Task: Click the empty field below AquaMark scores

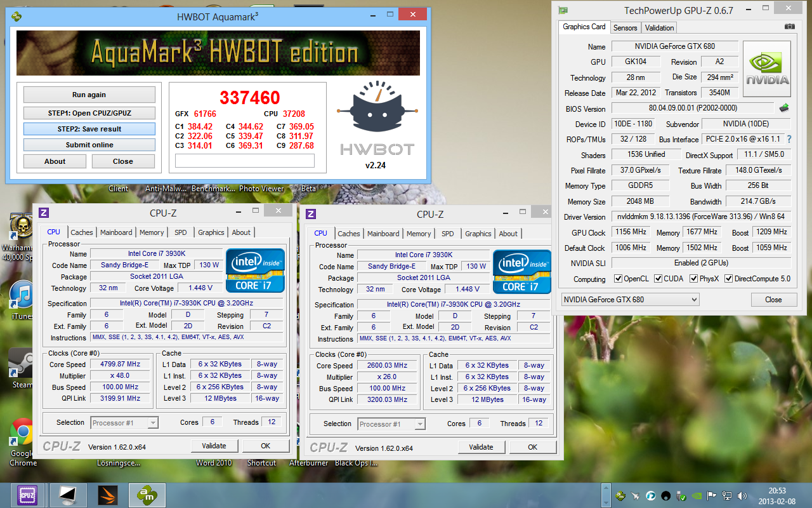Action: click(x=245, y=161)
